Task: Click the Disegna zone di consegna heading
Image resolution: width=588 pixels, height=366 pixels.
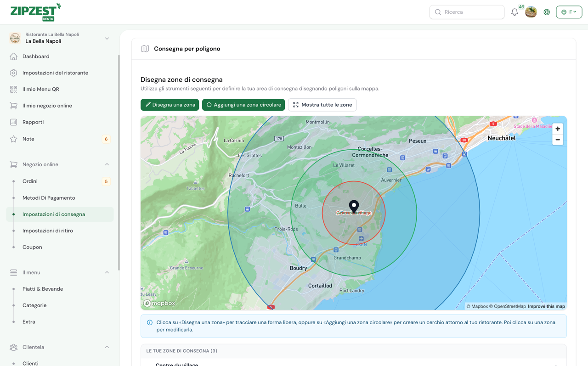Action: (x=181, y=79)
